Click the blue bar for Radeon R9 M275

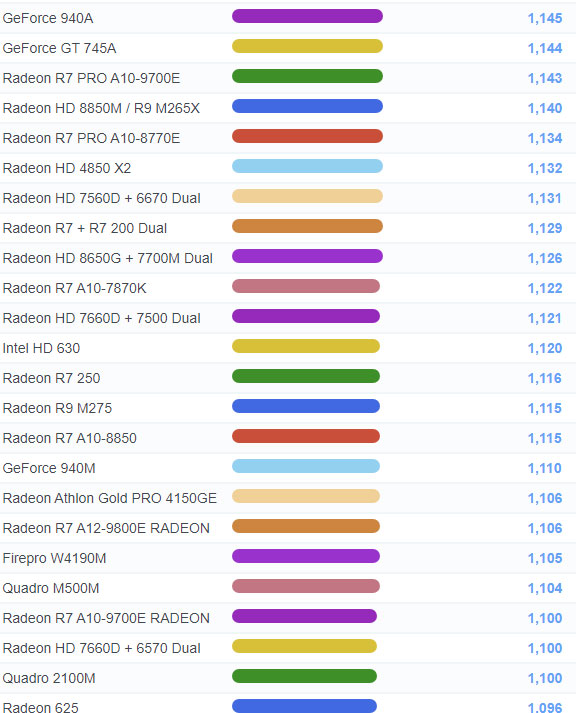[x=306, y=407]
